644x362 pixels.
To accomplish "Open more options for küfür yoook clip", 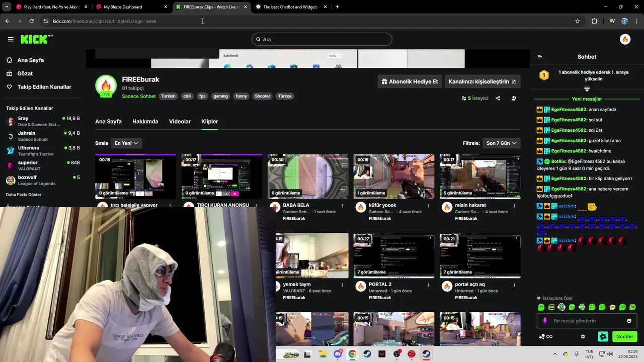I will [x=429, y=206].
